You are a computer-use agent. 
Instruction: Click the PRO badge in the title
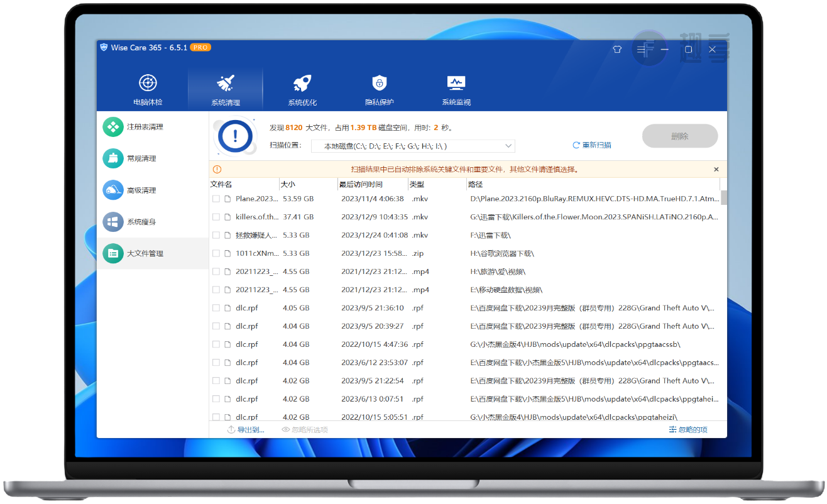[200, 48]
